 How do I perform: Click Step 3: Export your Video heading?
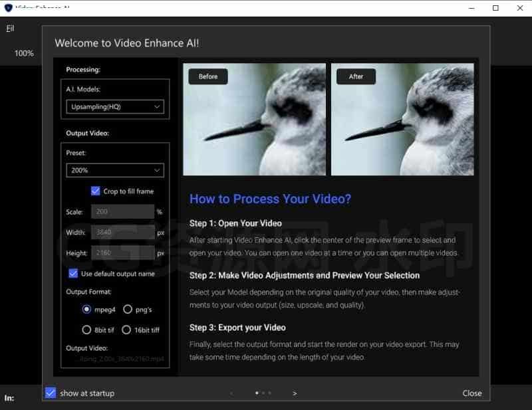(x=237, y=328)
